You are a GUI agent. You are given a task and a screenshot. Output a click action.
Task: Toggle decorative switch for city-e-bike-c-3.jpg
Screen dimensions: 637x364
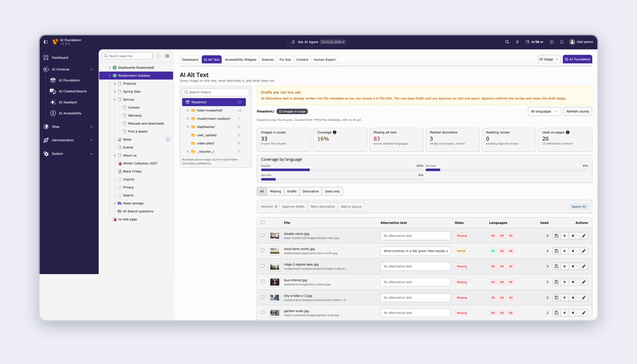pos(574,298)
